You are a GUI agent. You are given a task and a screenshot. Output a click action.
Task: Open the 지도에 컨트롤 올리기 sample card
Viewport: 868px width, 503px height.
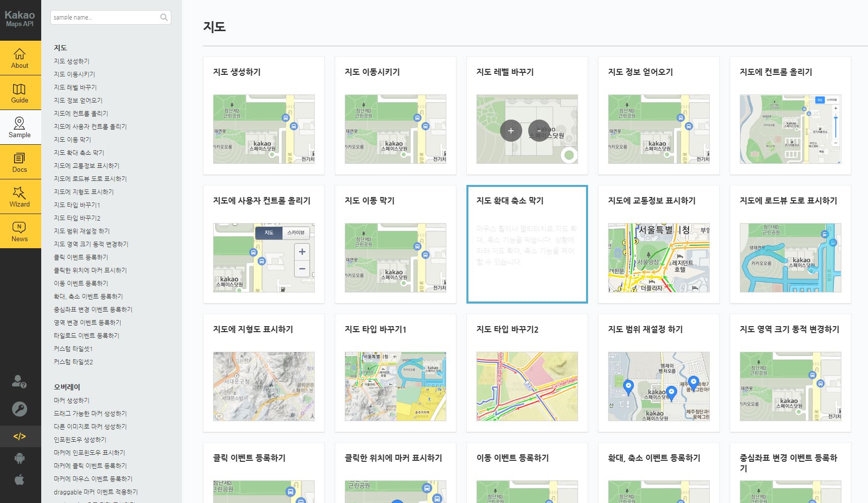click(791, 116)
